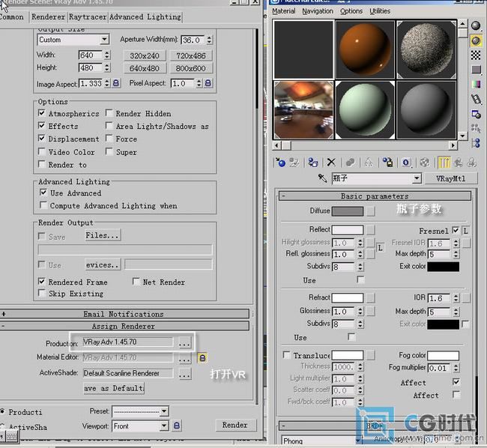Toggle the Show End Result icon
The width and height of the screenshot is (487, 448).
click(x=444, y=163)
